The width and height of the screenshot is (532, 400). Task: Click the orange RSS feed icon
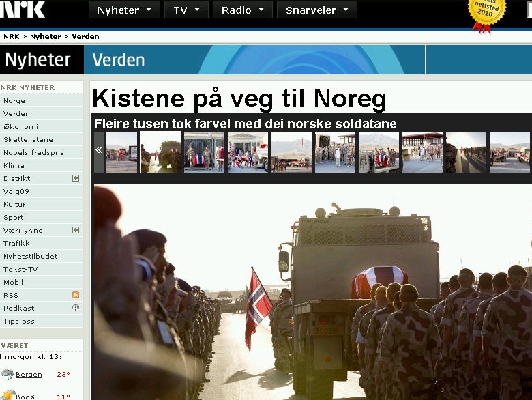pyautogui.click(x=76, y=295)
